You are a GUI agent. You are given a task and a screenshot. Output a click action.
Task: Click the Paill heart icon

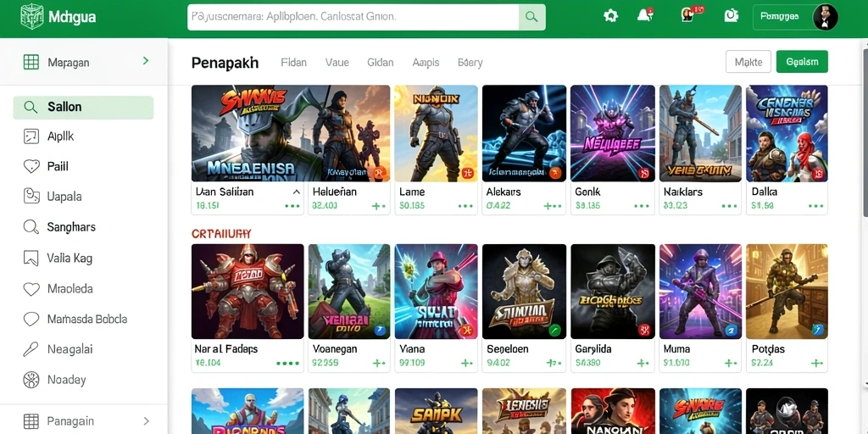point(31,167)
